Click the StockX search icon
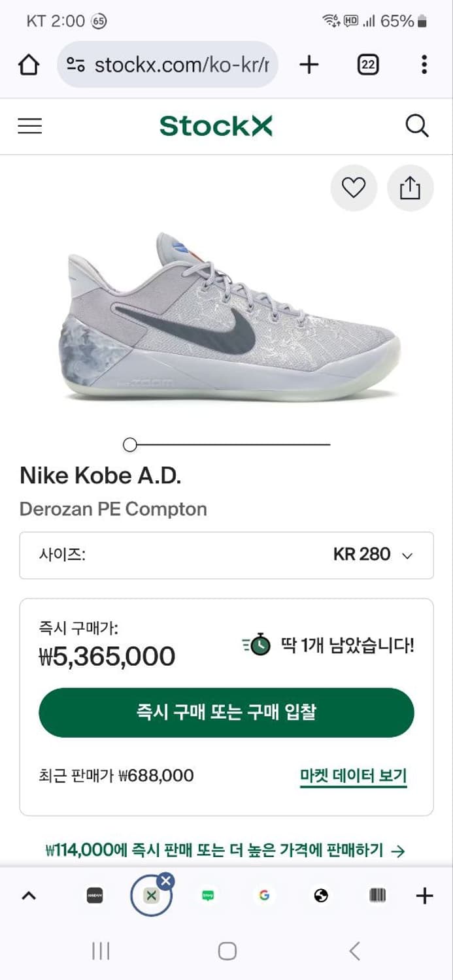This screenshot has height=980, width=453. pyautogui.click(x=418, y=125)
